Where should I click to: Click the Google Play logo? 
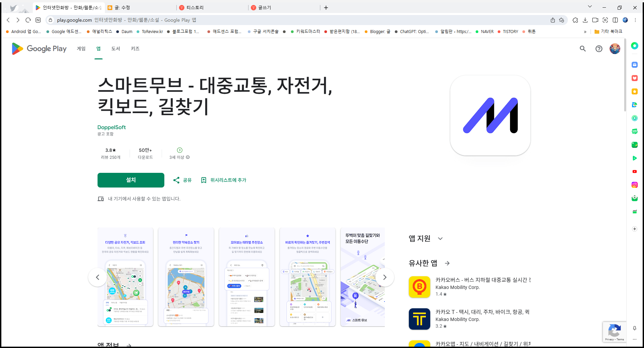coord(39,49)
